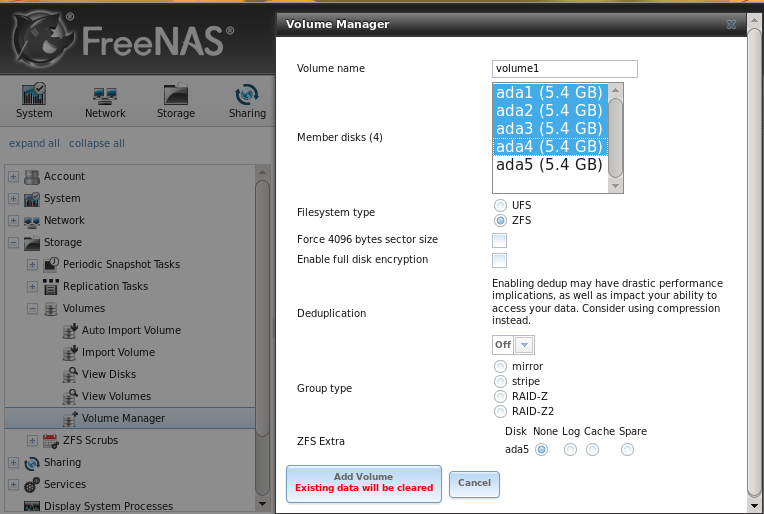Enable full disk encryption checkbox
764x514 pixels.
(x=499, y=260)
